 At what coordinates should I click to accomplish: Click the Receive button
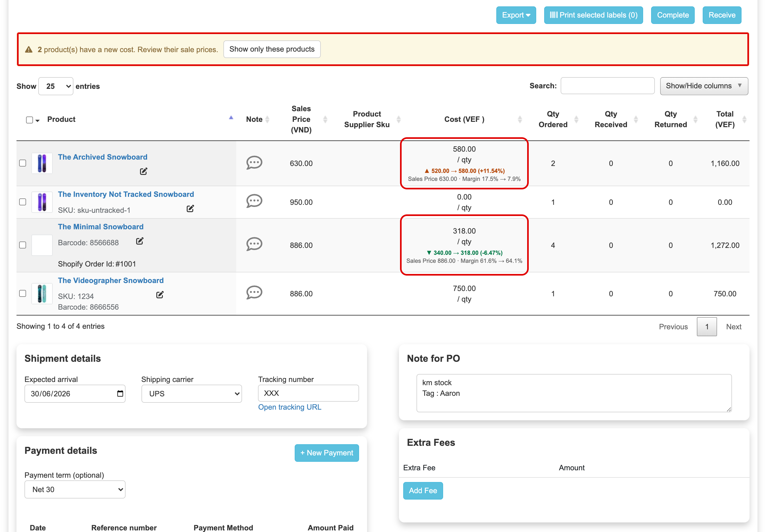(x=722, y=15)
